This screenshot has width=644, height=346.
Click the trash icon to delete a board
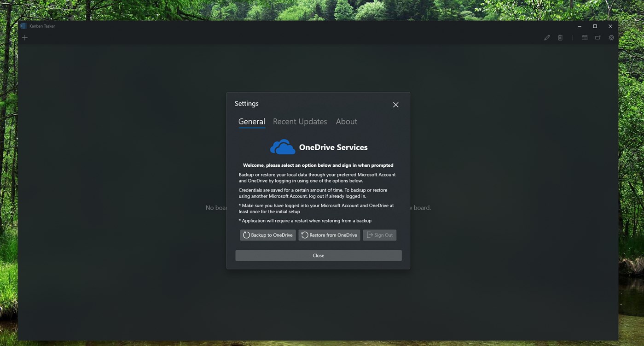(x=560, y=37)
